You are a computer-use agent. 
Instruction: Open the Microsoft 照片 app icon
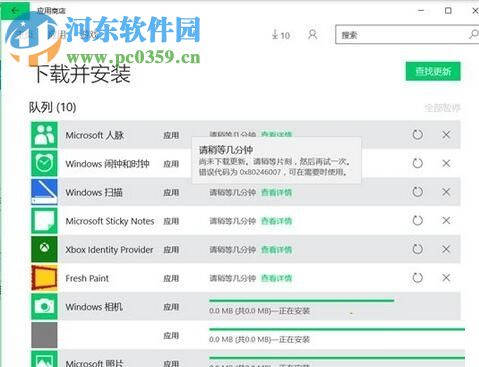point(44,359)
